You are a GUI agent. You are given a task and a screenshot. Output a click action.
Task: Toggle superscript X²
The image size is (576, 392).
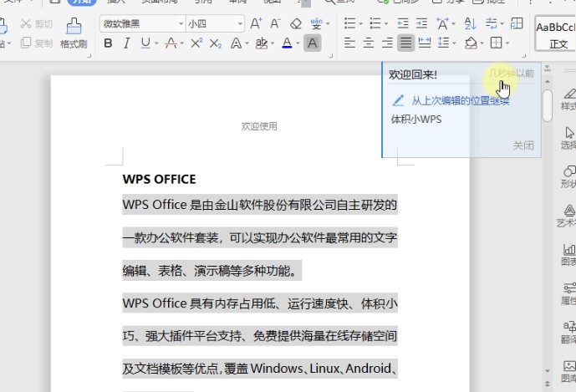click(x=196, y=43)
